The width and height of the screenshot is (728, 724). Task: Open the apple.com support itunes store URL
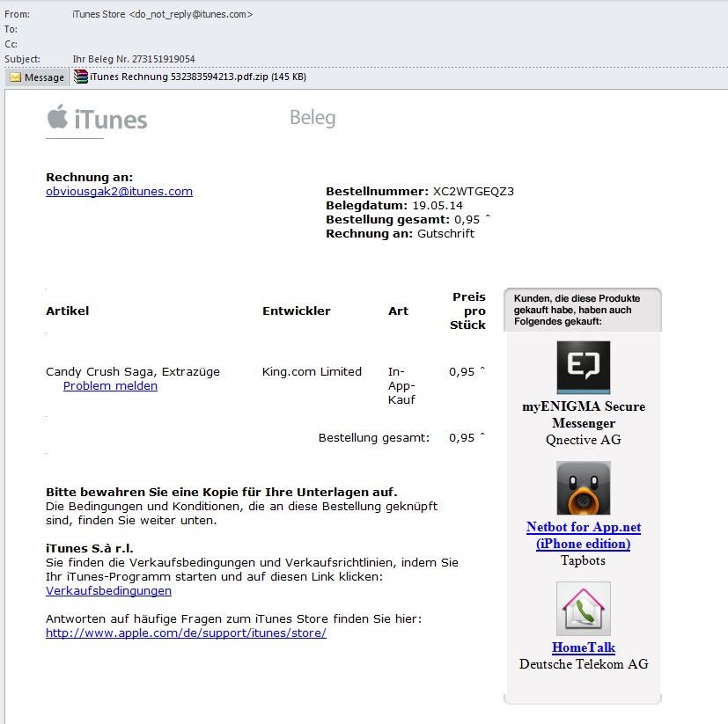[186, 633]
